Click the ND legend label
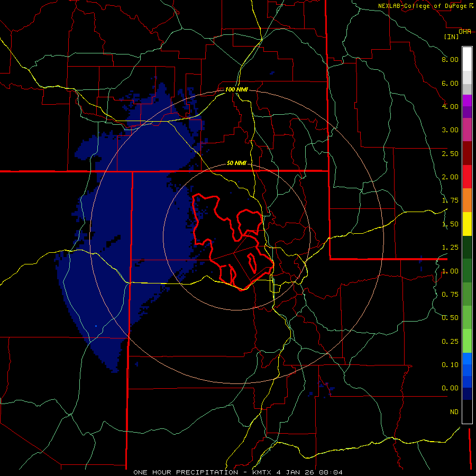The image size is (476, 476). 454,412
